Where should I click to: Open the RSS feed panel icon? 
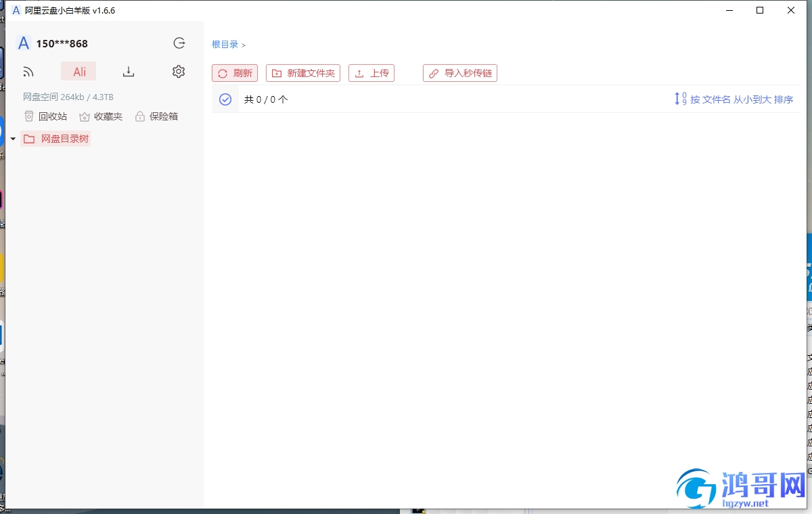pos(28,72)
